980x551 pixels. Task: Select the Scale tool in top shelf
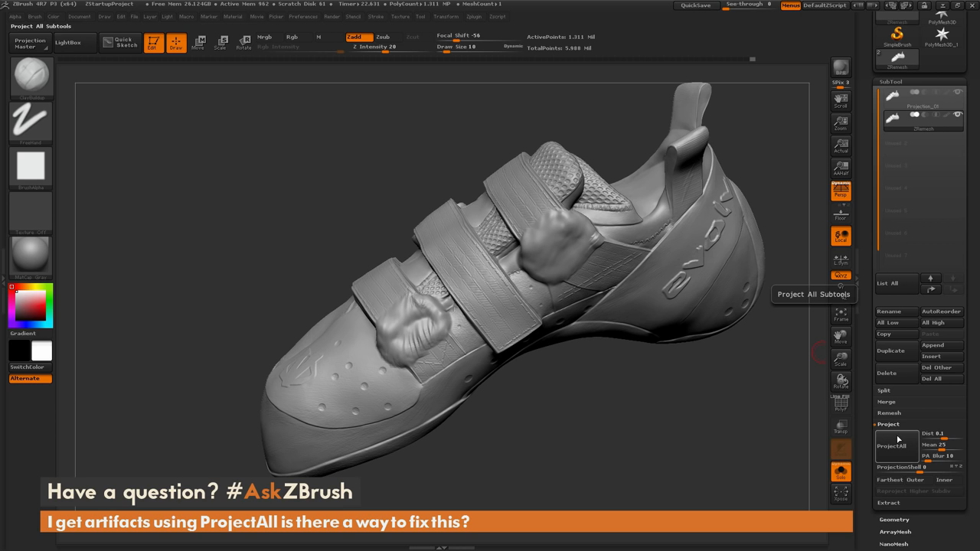coord(220,43)
